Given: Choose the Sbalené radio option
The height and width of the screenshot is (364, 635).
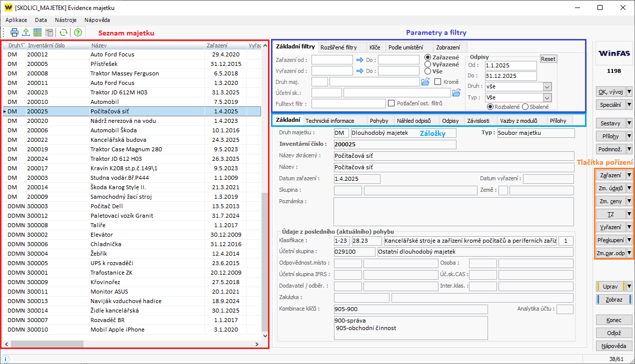Looking at the screenshot, I should pos(525,107).
